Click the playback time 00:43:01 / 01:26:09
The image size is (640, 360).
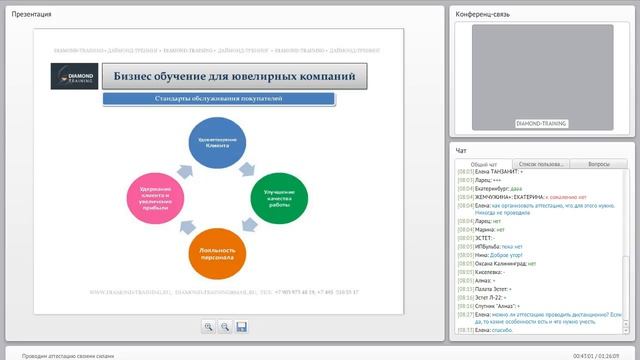point(596,356)
